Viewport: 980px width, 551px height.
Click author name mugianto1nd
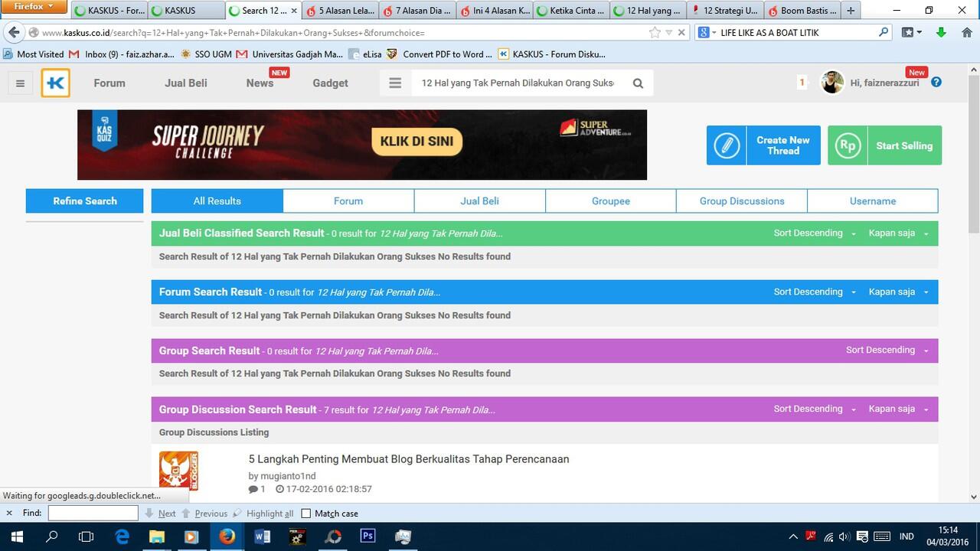(288, 475)
